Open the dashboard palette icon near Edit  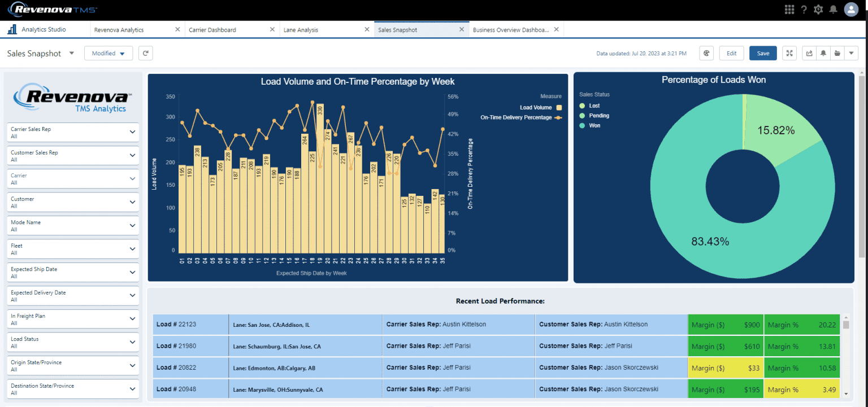pyautogui.click(x=706, y=52)
